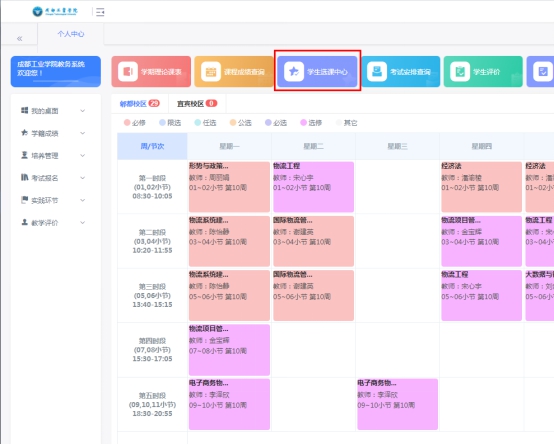This screenshot has height=445, width=554.
Task: Click the 第三时段 13:40-15:15 row label
Action: pyautogui.click(x=152, y=295)
